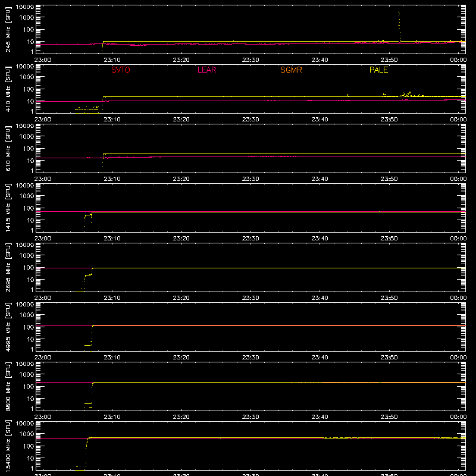Select the 245 MHz [SFU] axis title

pyautogui.click(x=8, y=29)
